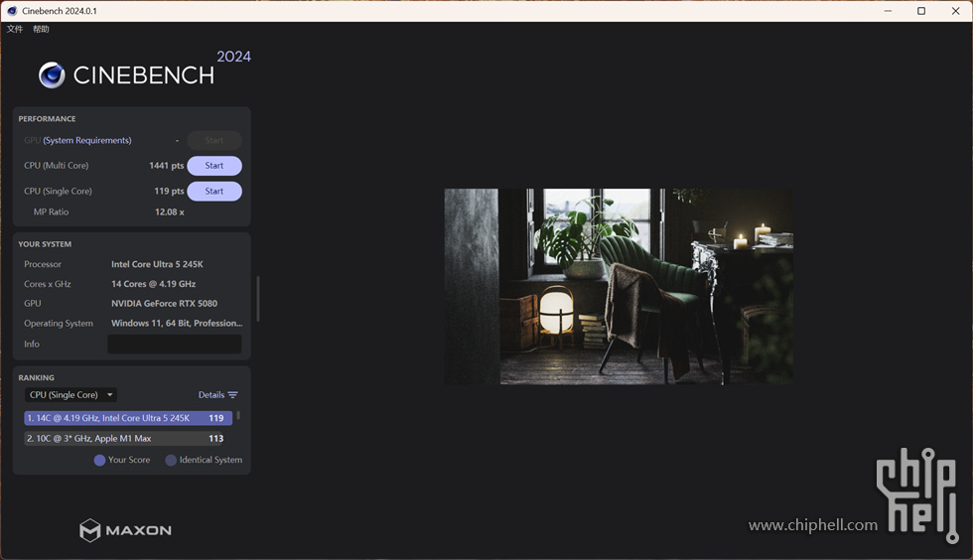Click the RANKING section heading
This screenshot has height=560, width=973.
(x=36, y=378)
